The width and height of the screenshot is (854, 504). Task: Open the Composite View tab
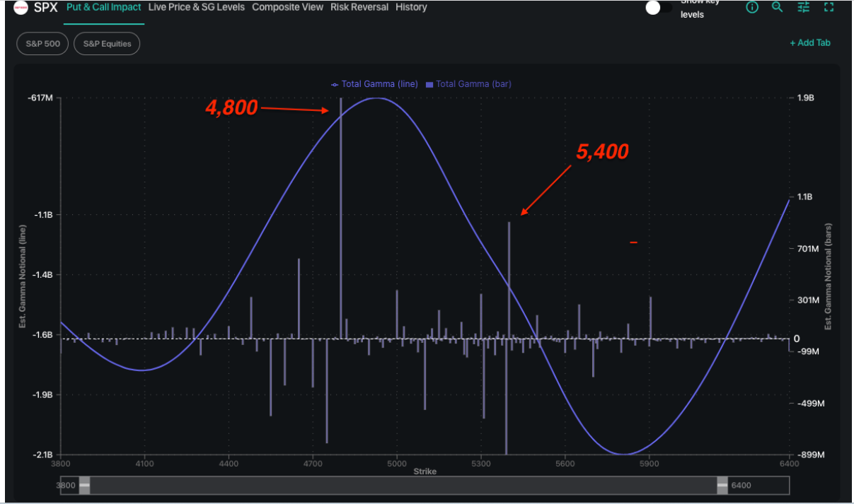click(287, 7)
